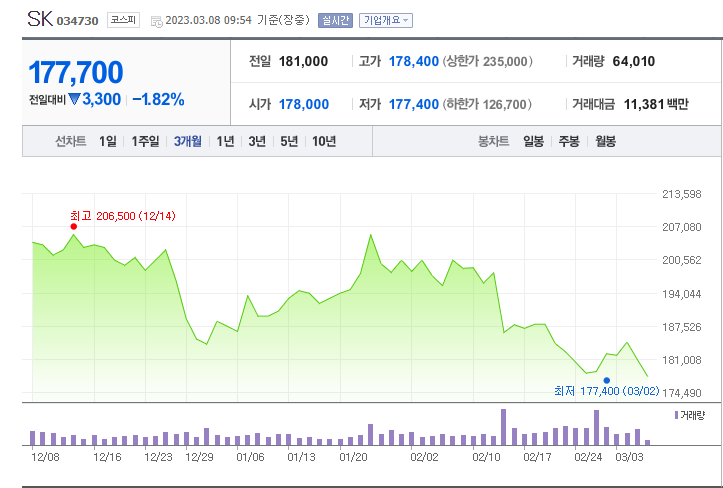This screenshot has height=488, width=723.
Task: Click the tallest volume bar near 02/10
Action: click(504, 427)
